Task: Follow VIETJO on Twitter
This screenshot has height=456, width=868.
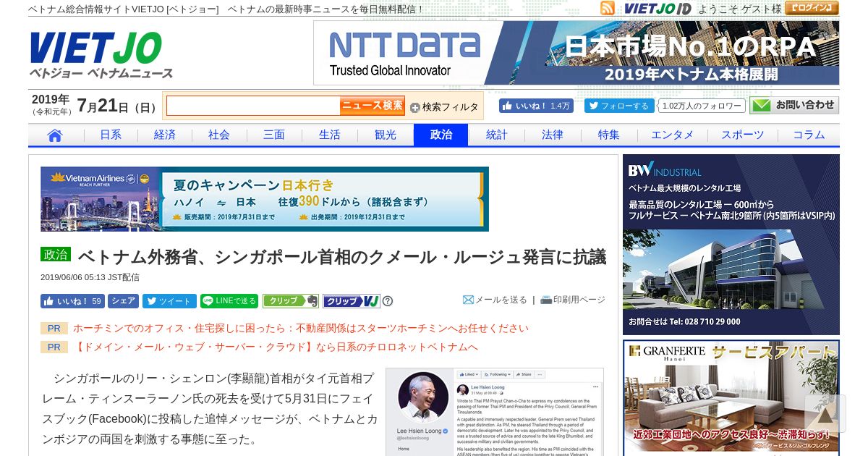Action: pyautogui.click(x=619, y=106)
